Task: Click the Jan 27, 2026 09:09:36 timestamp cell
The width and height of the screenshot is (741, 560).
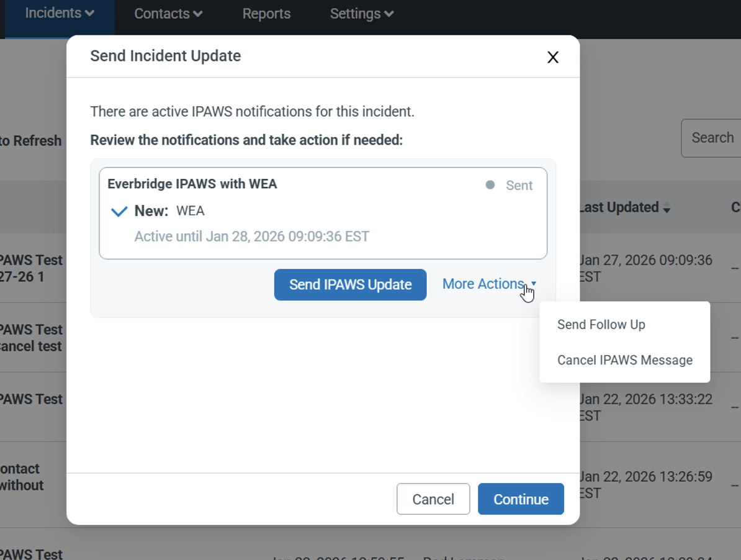Action: click(x=645, y=268)
